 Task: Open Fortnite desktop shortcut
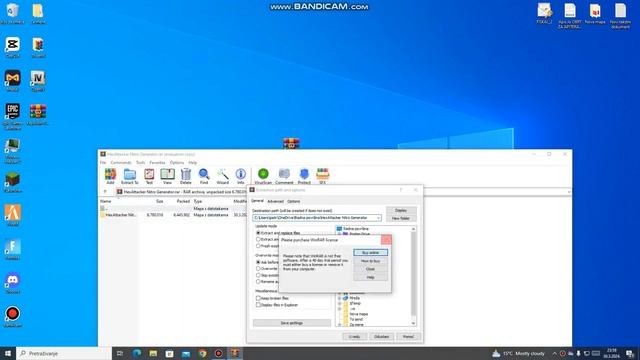(13, 249)
